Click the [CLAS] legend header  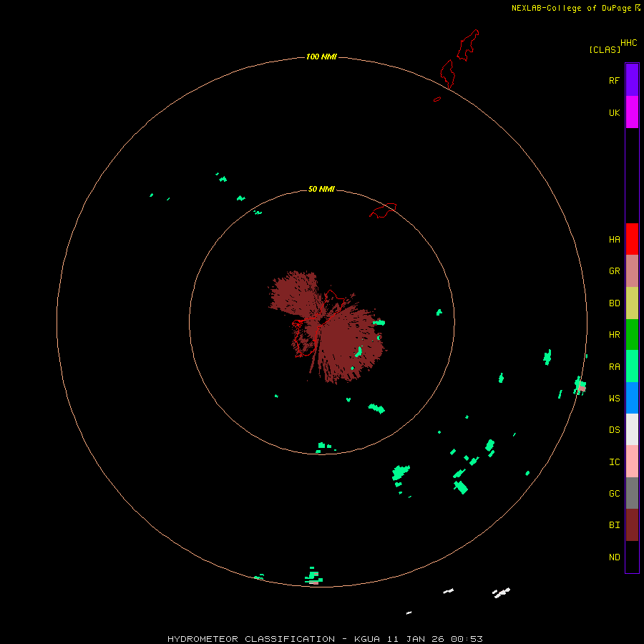(x=605, y=49)
